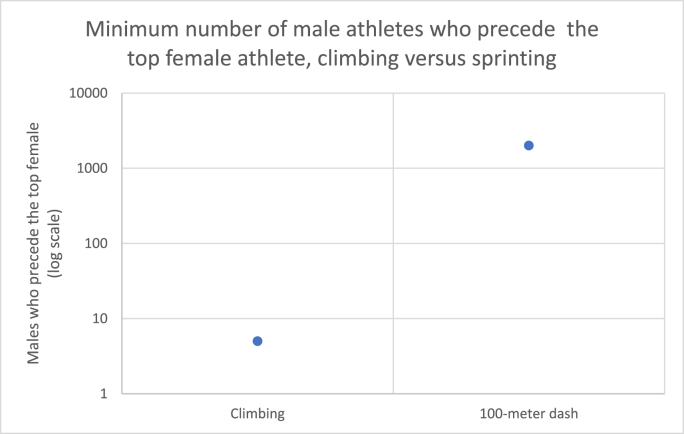Select the "100-meter dash" x-axis label

(x=528, y=413)
